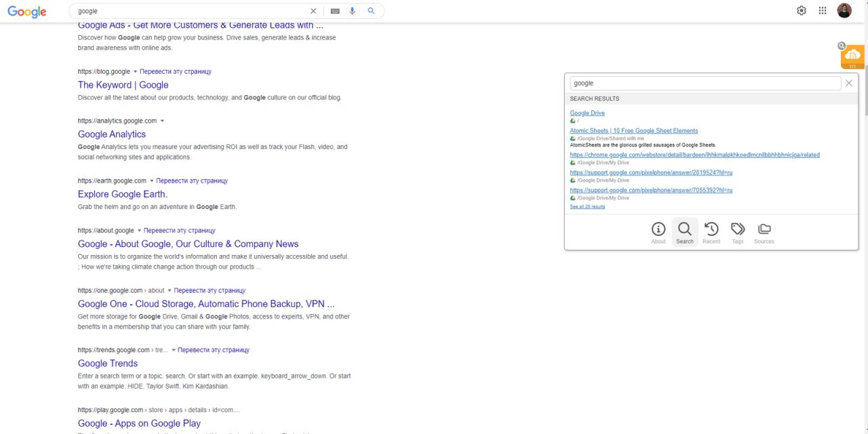This screenshot has height=434, width=868.
Task: Expand dropdown arrow beside earth.google.com
Action: 151,181
